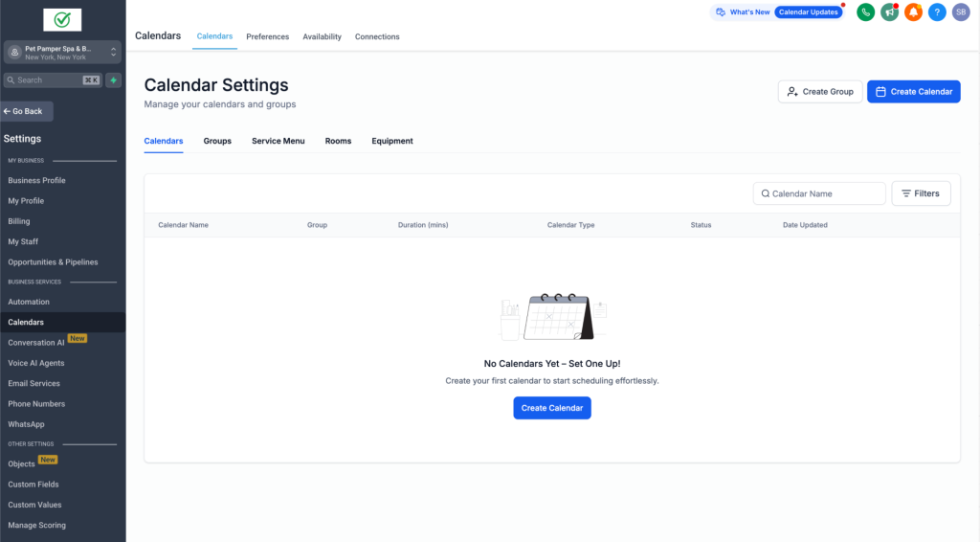Open the Equipment tab
Image resolution: width=980 pixels, height=542 pixels.
392,142
